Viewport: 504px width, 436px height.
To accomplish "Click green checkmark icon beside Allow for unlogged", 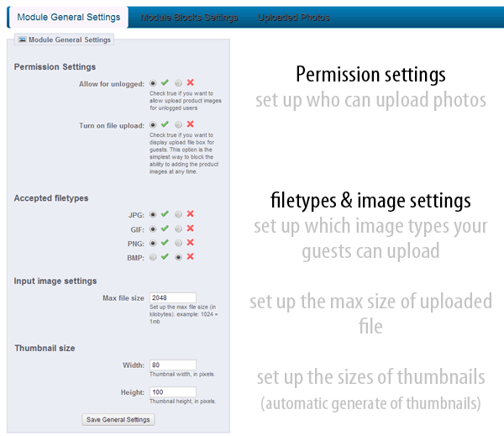I will 165,83.
